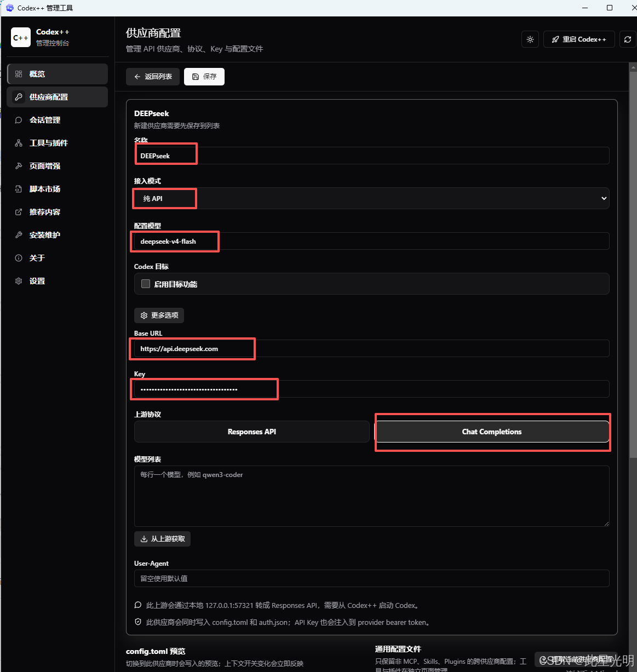Click 返回列表 back button

153,77
